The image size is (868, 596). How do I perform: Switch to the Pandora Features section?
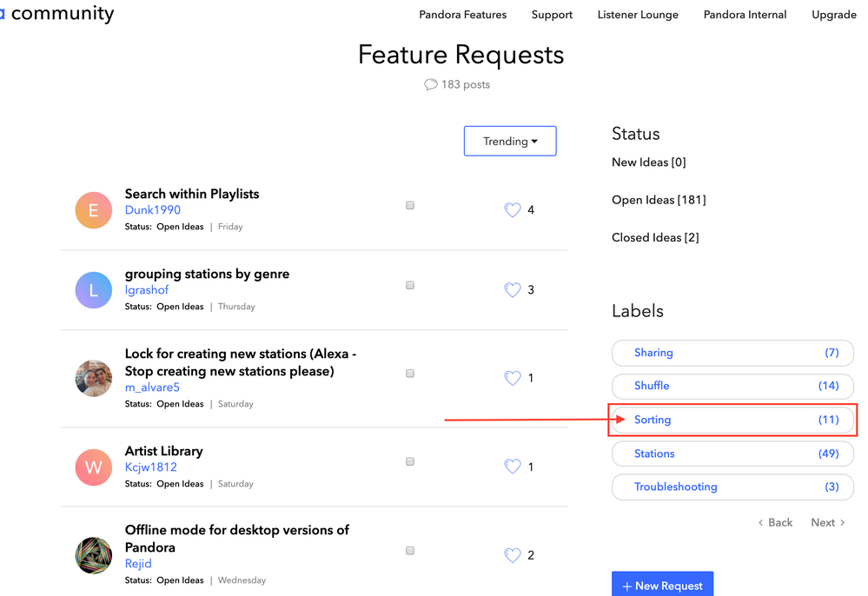pos(462,15)
